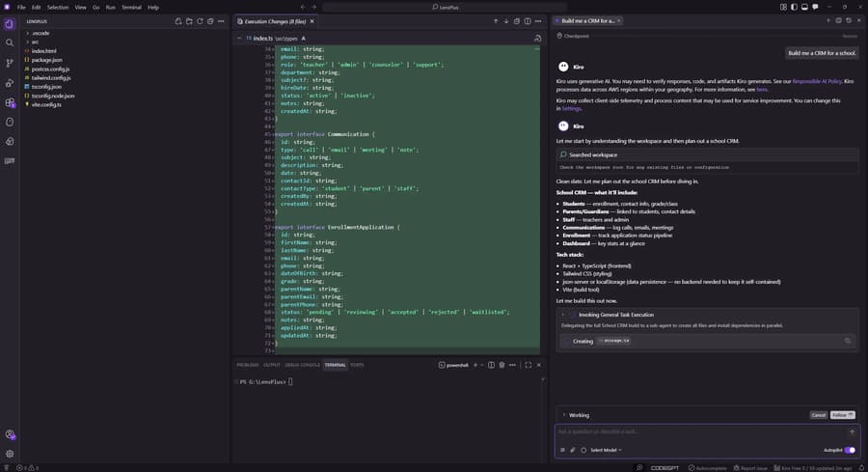Image resolution: width=868 pixels, height=472 pixels.
Task: Send the chat message with the arrow button
Action: (x=852, y=432)
